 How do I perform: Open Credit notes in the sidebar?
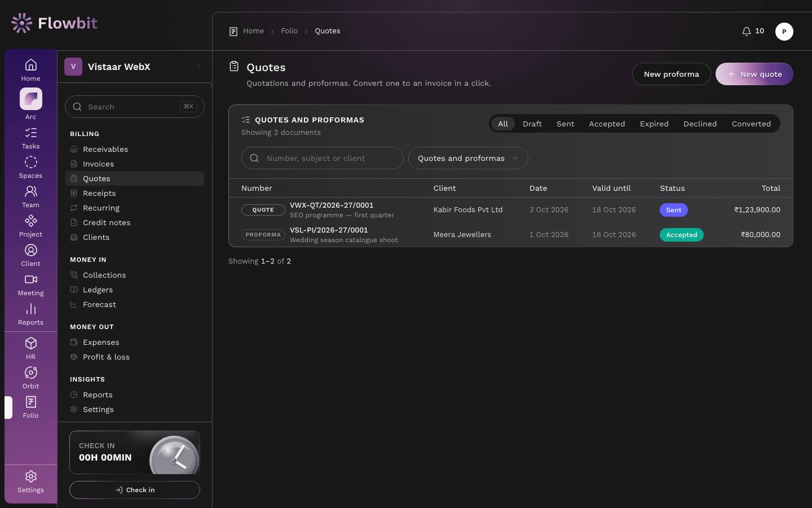click(x=135, y=222)
